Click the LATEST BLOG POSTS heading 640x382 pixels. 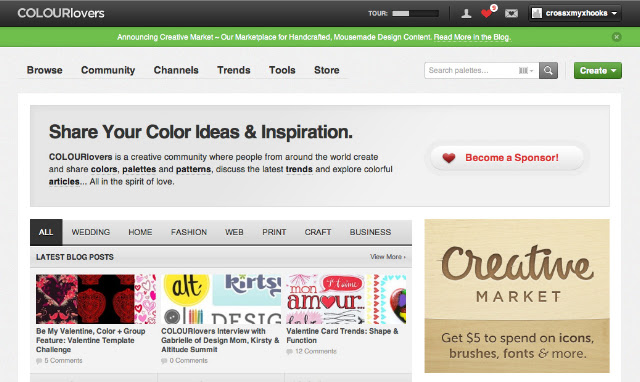click(x=75, y=257)
